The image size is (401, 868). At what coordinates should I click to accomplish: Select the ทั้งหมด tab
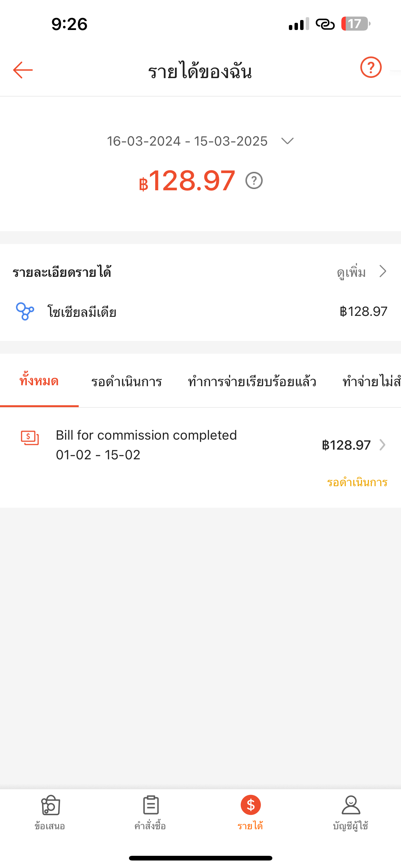click(x=39, y=381)
